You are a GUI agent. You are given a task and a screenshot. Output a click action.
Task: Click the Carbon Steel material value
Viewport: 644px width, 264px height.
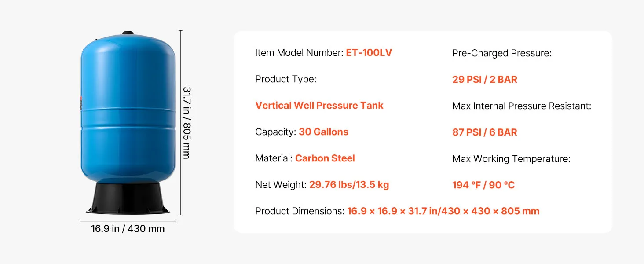click(325, 158)
